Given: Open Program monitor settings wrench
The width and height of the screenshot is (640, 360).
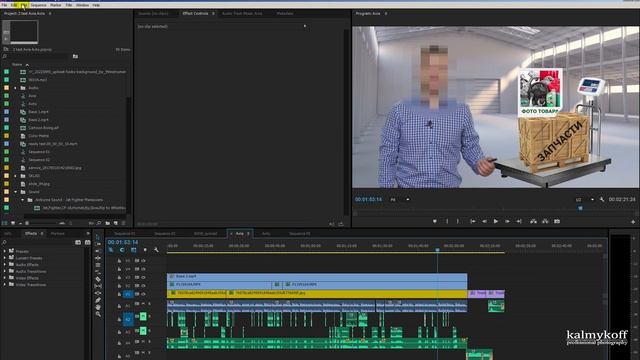Looking at the screenshot, I should [x=602, y=200].
